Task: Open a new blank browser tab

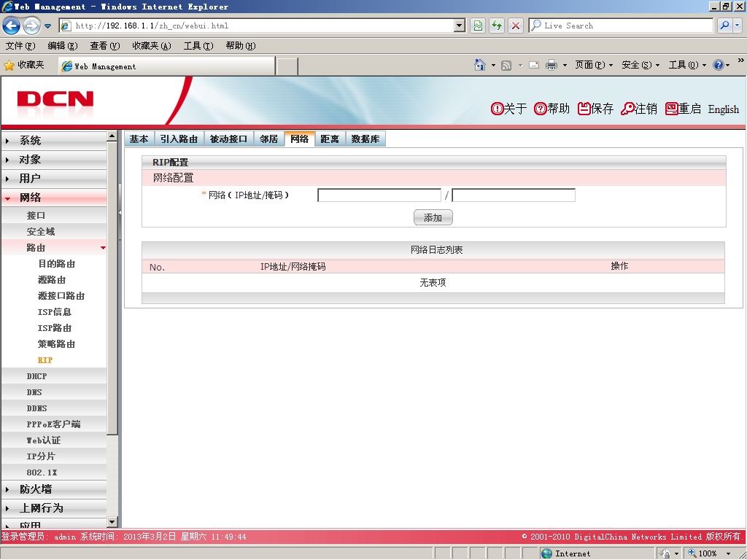Action: tap(287, 66)
